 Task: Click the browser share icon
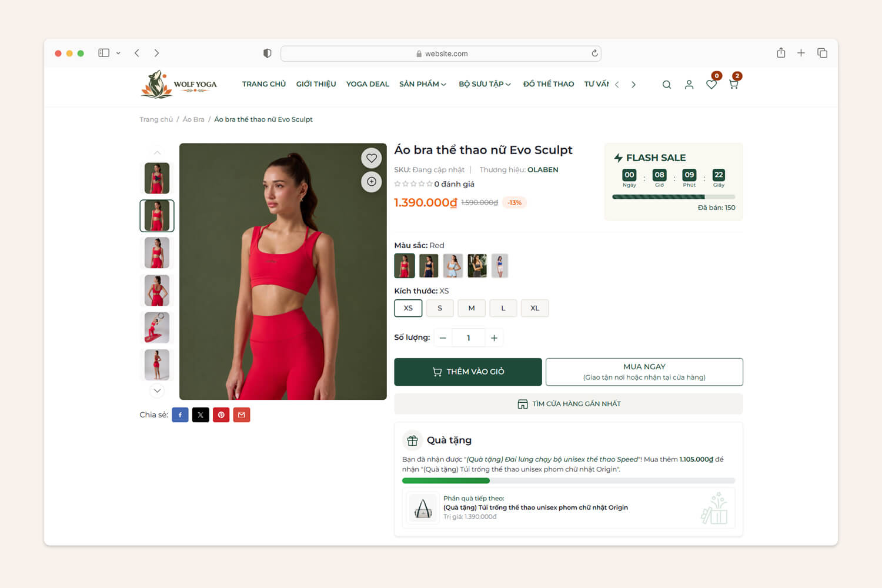pyautogui.click(x=781, y=53)
